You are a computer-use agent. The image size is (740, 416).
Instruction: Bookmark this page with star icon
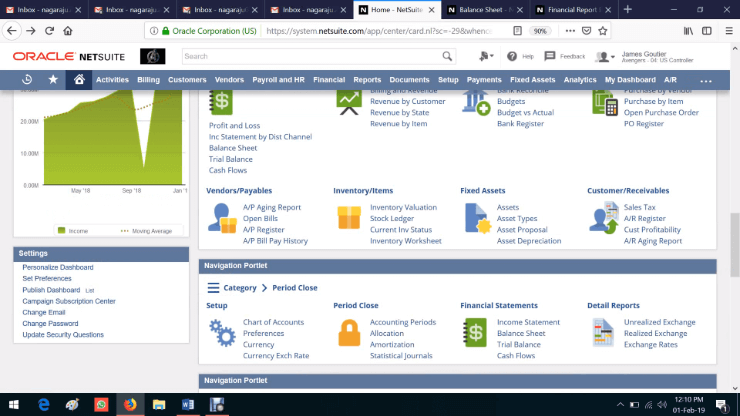pos(603,31)
